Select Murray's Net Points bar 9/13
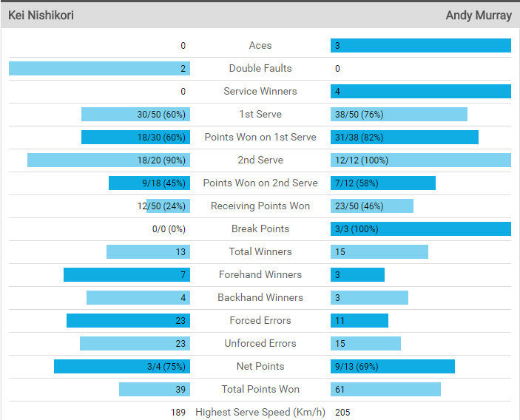Image resolution: width=520 pixels, height=420 pixels. [392, 367]
